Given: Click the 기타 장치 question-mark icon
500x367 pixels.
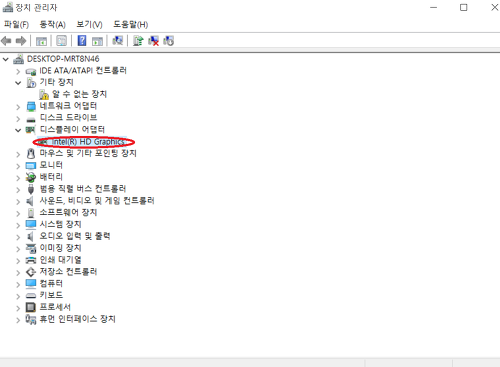Looking at the screenshot, I should (x=31, y=83).
